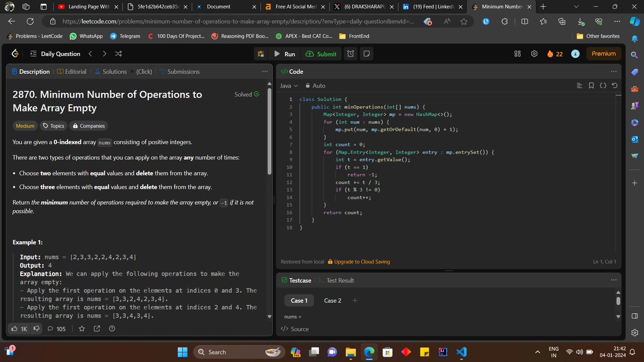Open the layout grid icon
This screenshot has width=644, height=362.
pyautogui.click(x=518, y=54)
